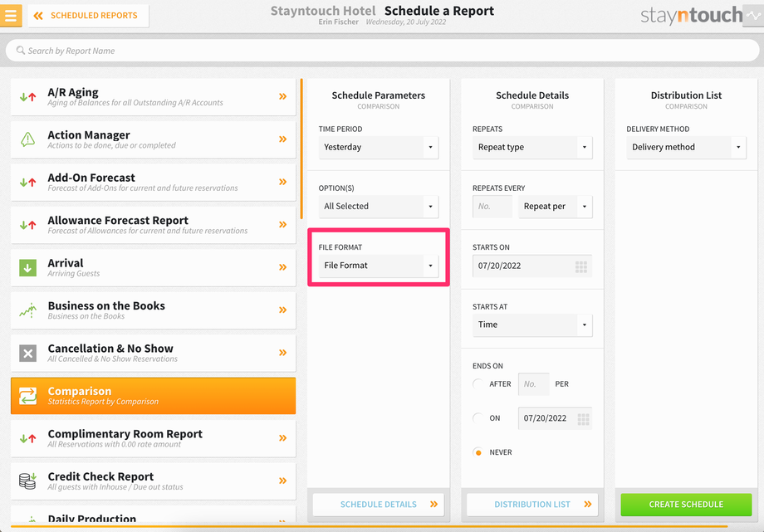The height and width of the screenshot is (532, 764).
Task: Click Allowance Forecast Report double chevron
Action: point(282,225)
